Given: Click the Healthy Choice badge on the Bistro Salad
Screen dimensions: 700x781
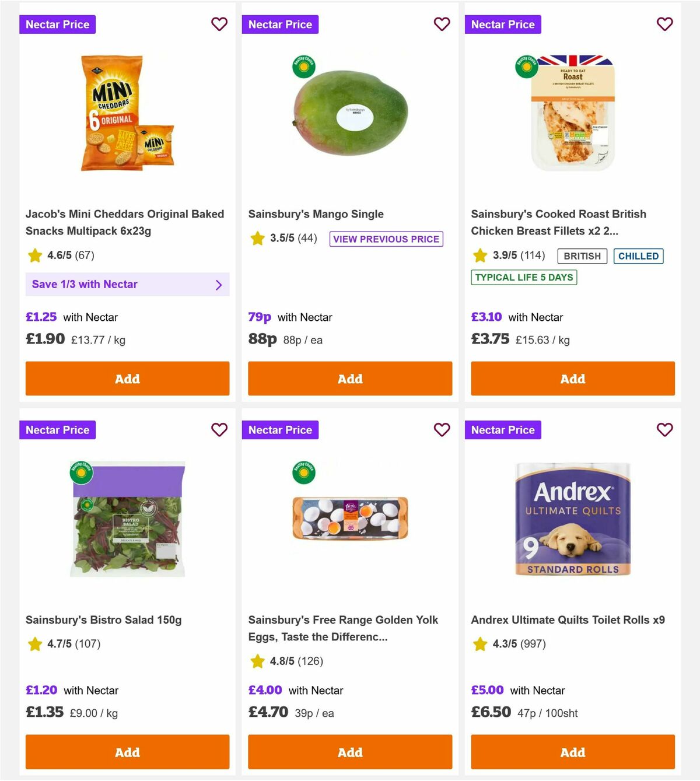Looking at the screenshot, I should click(x=82, y=471).
